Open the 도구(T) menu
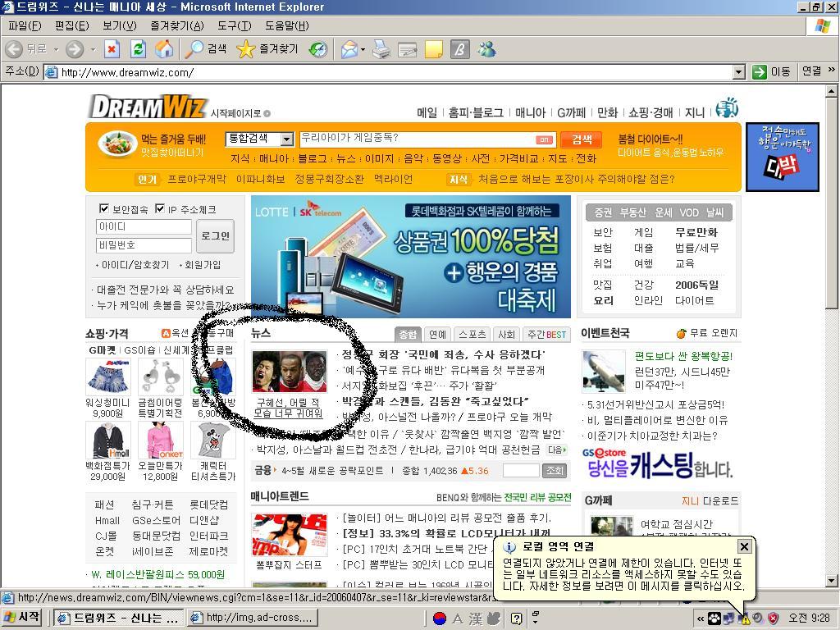 [x=234, y=26]
